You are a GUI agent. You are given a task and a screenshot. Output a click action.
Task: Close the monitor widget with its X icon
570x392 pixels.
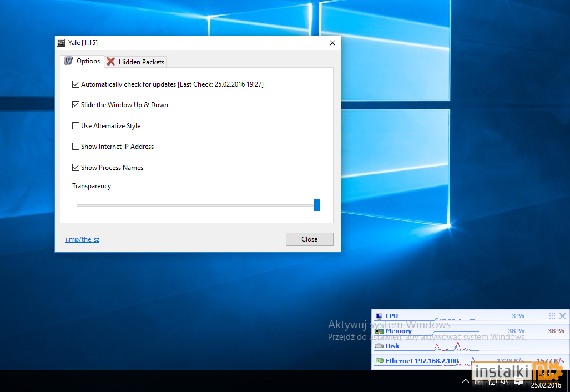click(x=562, y=316)
